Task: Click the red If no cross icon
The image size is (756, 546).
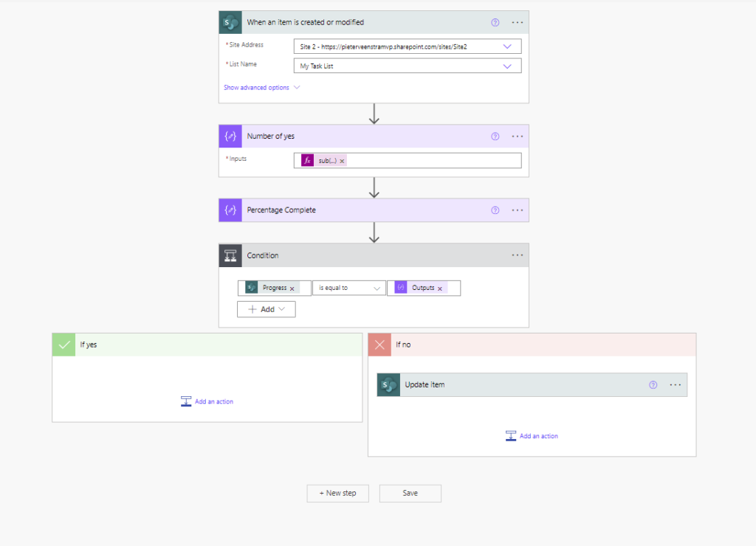Action: 379,345
